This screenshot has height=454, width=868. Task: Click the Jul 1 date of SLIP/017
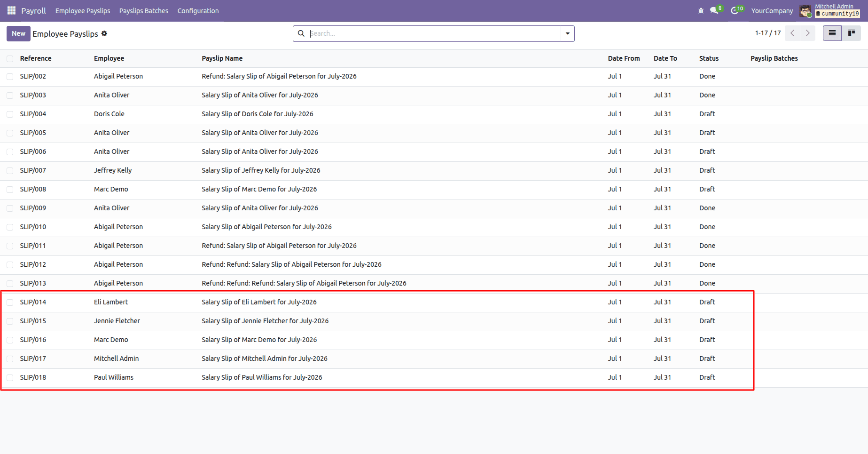[x=615, y=358]
